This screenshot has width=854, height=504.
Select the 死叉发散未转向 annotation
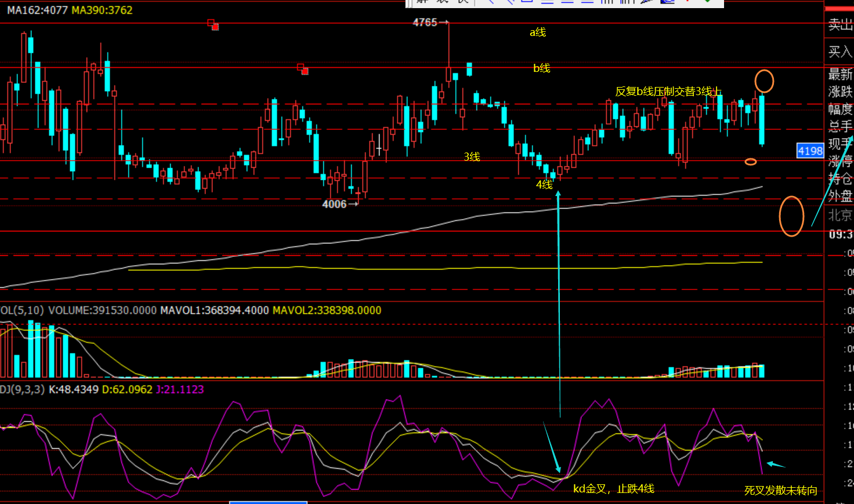coord(781,491)
